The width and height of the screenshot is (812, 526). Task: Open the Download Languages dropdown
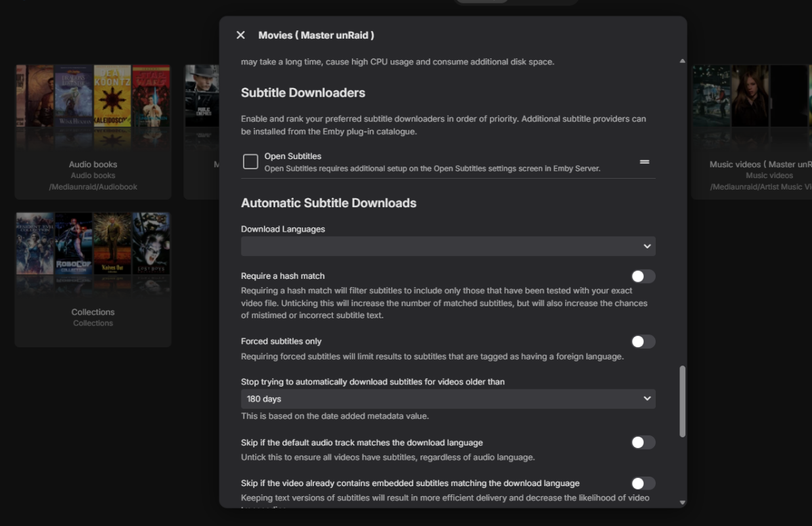pos(447,246)
